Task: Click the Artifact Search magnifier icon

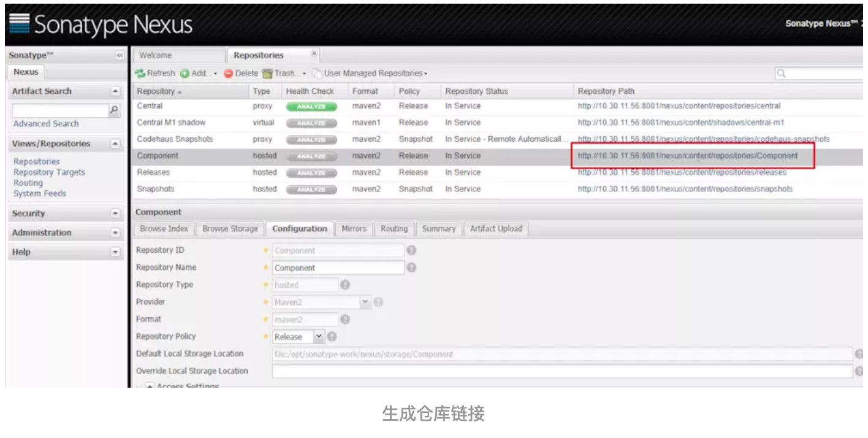Action: pos(113,110)
